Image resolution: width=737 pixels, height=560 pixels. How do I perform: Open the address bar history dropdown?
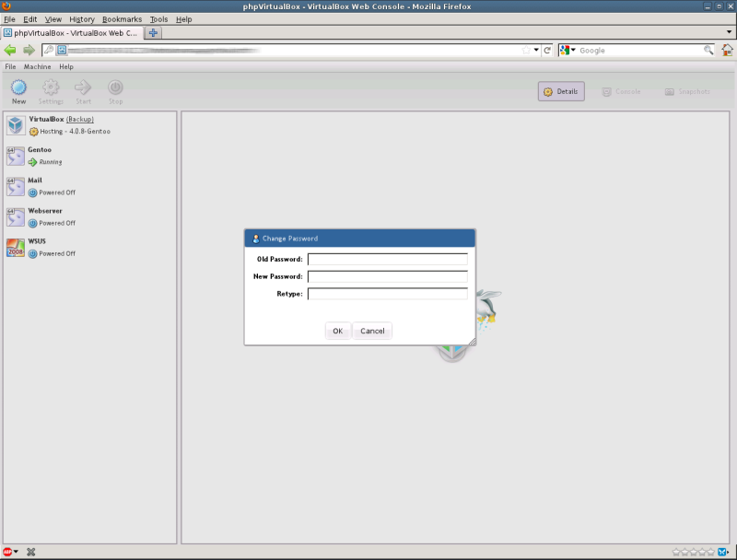tap(536, 50)
